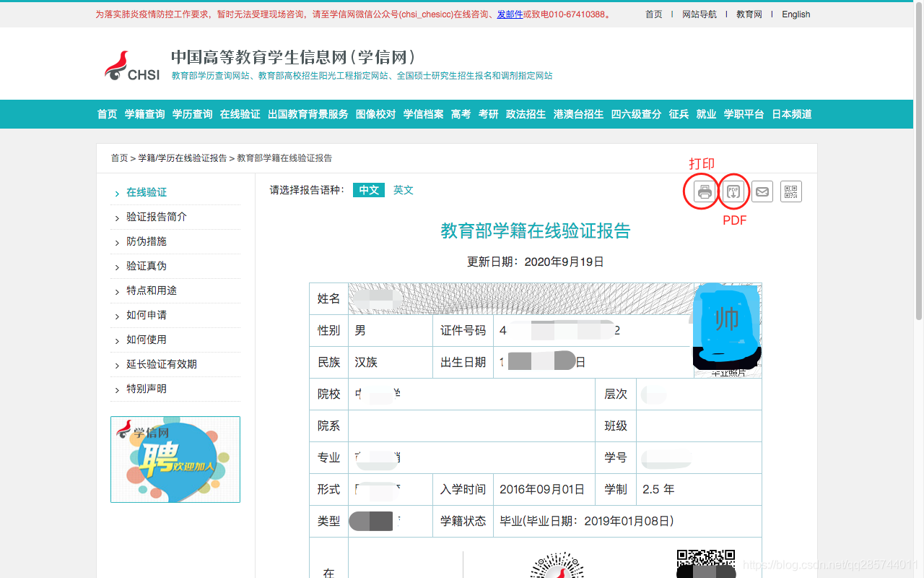Image resolution: width=924 pixels, height=578 pixels.
Task: Click the 毕业 status cell with graduation date
Action: (x=627, y=521)
